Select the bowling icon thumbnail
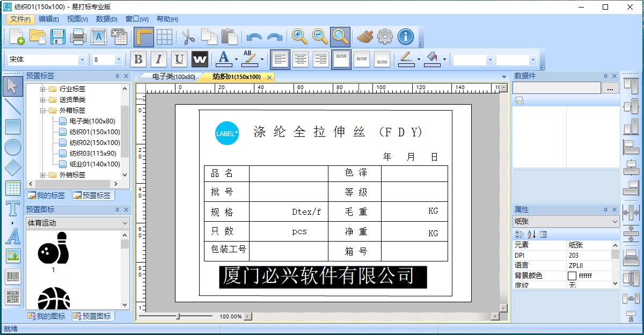 tap(53, 248)
